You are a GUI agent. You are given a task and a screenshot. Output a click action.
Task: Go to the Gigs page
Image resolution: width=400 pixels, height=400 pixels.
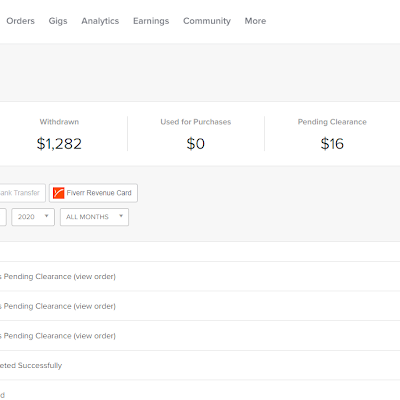58,21
